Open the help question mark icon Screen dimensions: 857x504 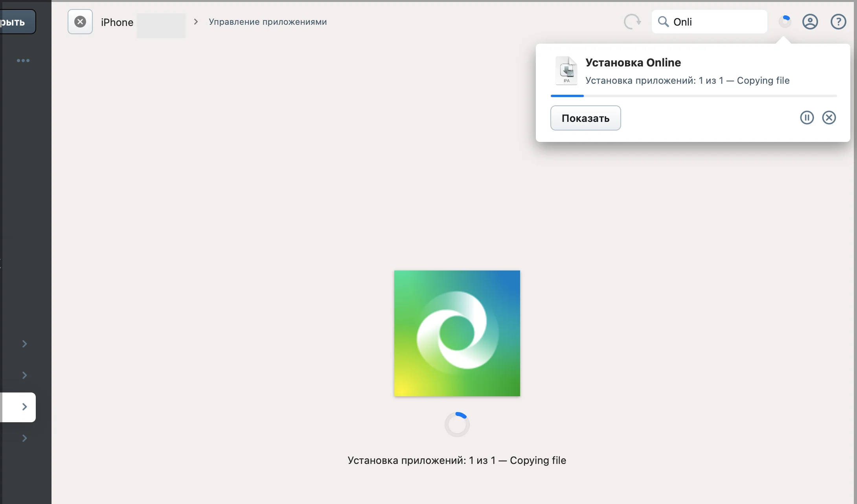pyautogui.click(x=838, y=22)
